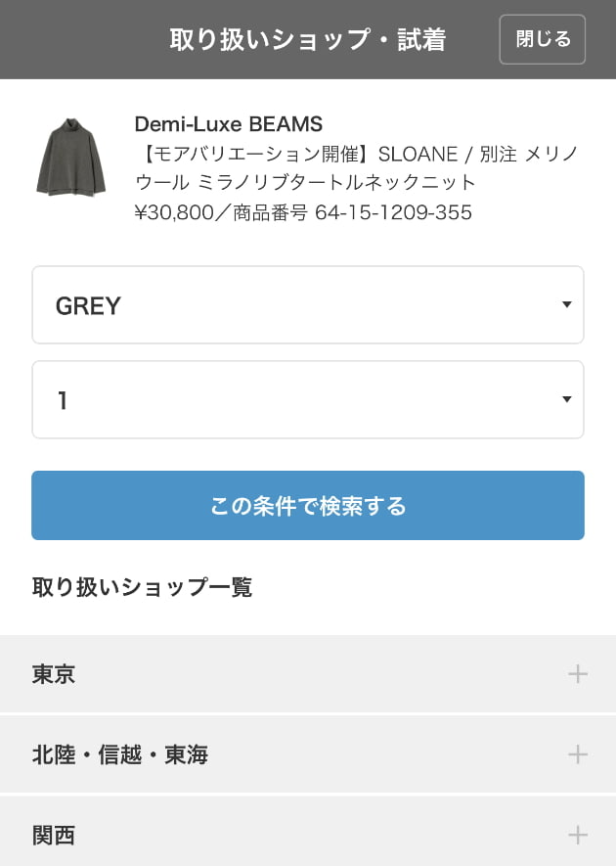The width and height of the screenshot is (616, 866).
Task: Expand the 北陸・信越・東海 region row
Action: coord(308,754)
